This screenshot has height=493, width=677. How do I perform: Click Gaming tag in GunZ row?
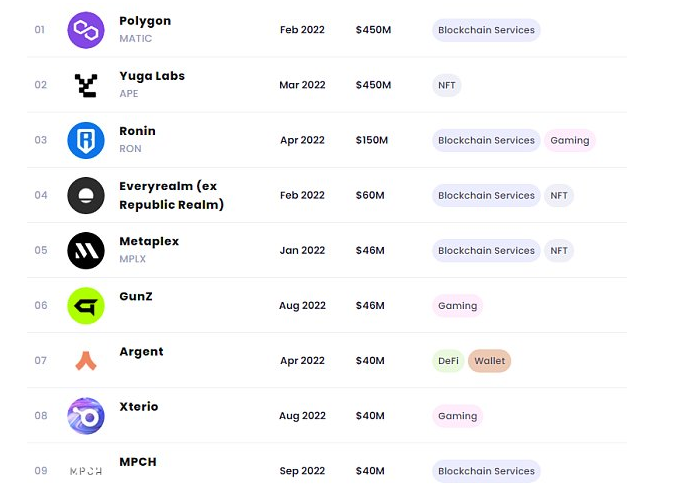[x=458, y=306]
